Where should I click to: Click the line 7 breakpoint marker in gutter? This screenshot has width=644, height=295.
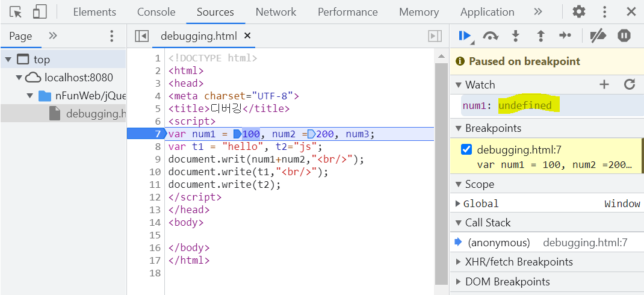tap(146, 134)
